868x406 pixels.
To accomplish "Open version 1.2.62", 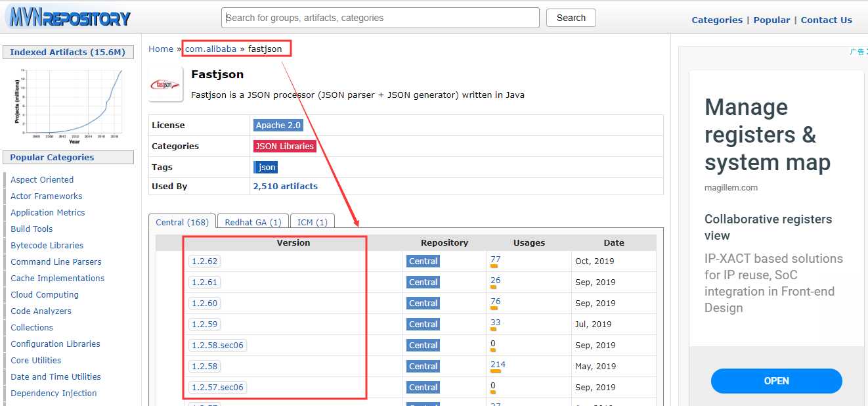I will [x=204, y=261].
